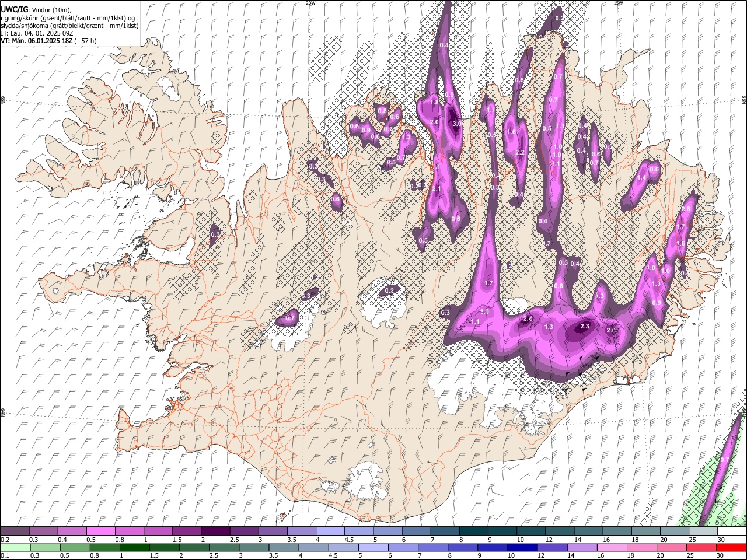Viewport: 747px width, 560px height.
Task: Click the "rigning/skúrir (grænt/blátt/rautt" header line
Action: (x=68, y=17)
